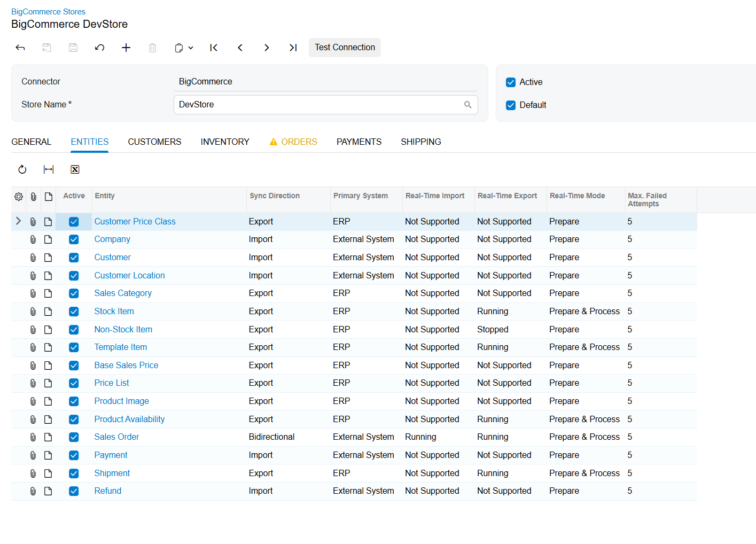The width and height of the screenshot is (756, 544).
Task: Open the Customer Location entity link
Action: click(129, 275)
